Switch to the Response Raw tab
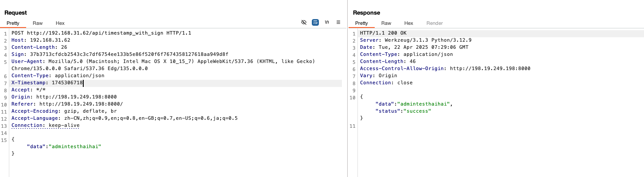644x177 pixels. click(x=386, y=23)
